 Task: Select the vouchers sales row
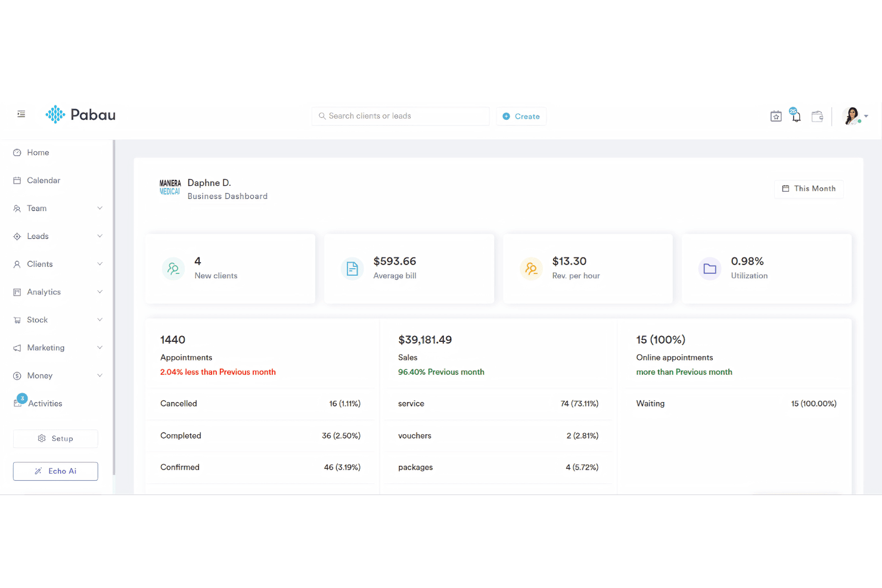[x=498, y=436]
